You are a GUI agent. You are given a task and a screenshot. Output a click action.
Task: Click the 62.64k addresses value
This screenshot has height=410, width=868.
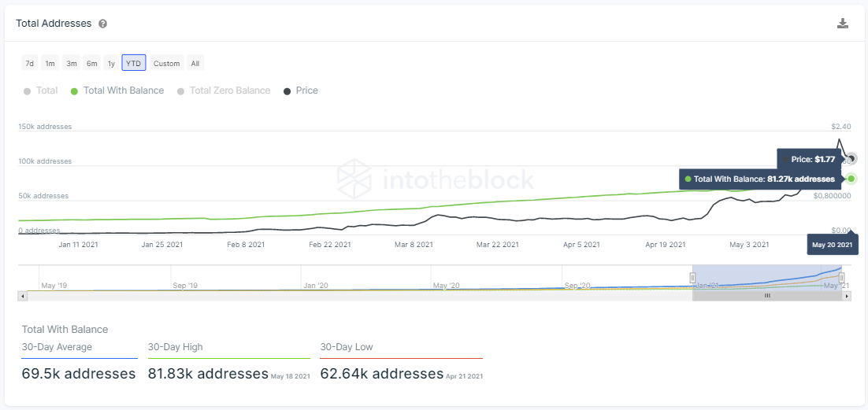(x=382, y=374)
